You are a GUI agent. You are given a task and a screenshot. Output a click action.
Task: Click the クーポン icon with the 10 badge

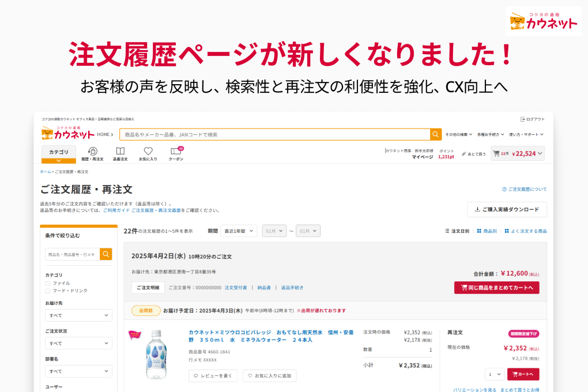click(176, 153)
